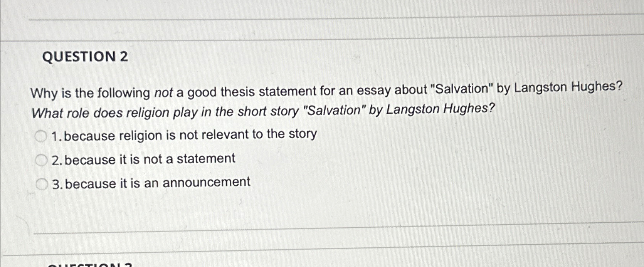Screen dimensions: 644x267
Task: Click the number label '3.' beside last option
Action: coord(57,184)
